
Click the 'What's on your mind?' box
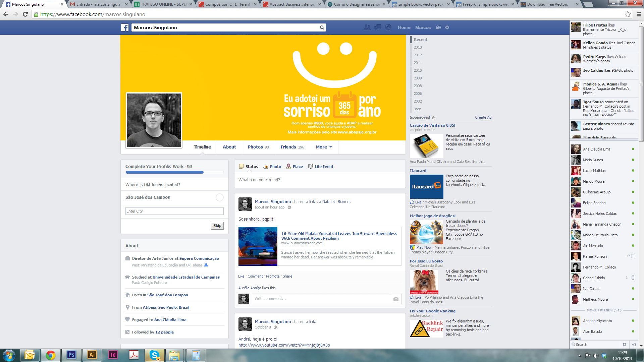click(x=320, y=180)
